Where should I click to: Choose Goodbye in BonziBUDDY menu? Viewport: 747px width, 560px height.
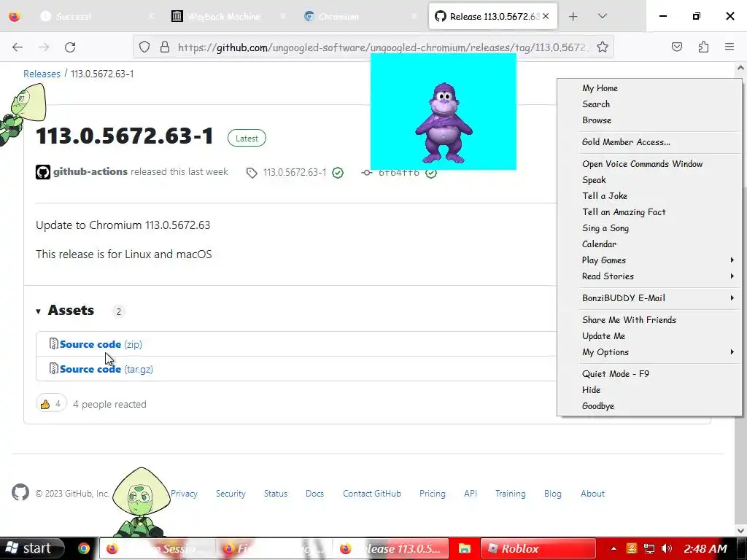(x=649, y=406)
